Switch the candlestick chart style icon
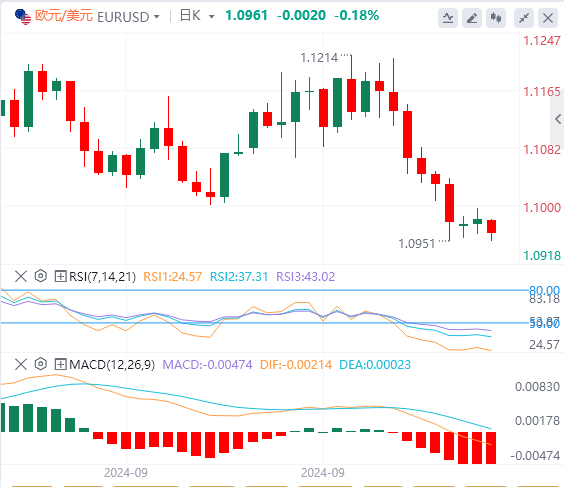The image size is (564, 487). [496, 18]
